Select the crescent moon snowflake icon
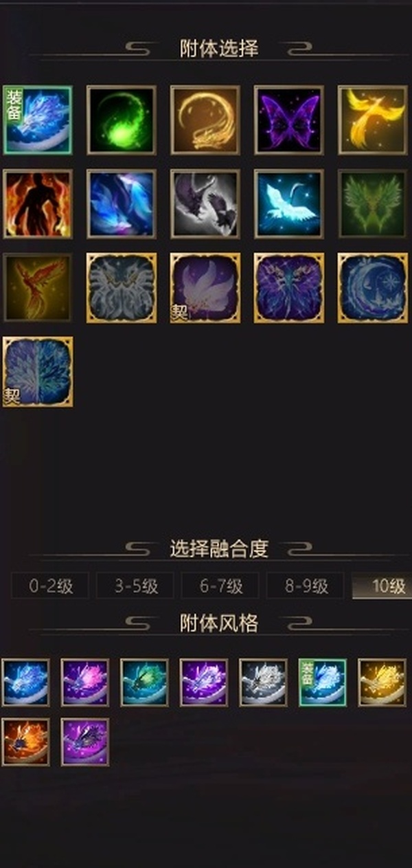Screen dimensions: 412x868 (x=373, y=288)
